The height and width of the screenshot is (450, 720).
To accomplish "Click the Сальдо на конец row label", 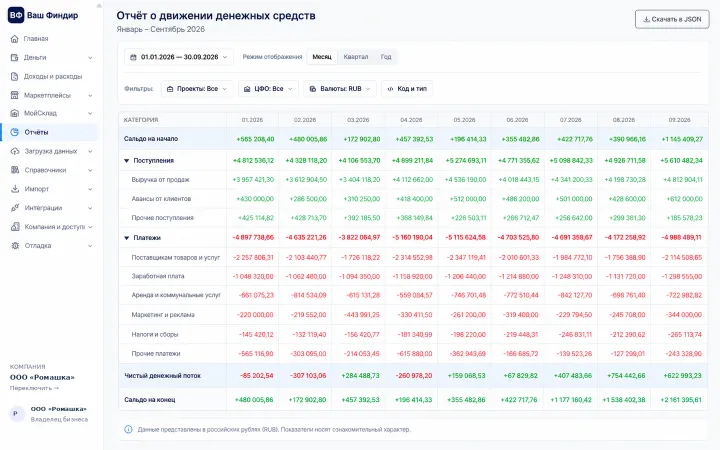I will coord(150,399).
